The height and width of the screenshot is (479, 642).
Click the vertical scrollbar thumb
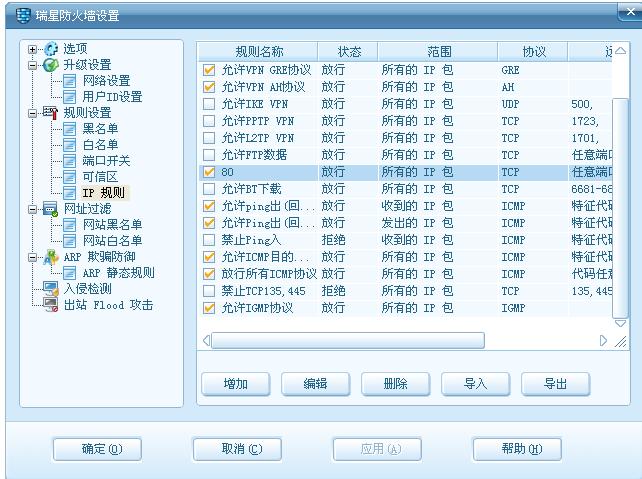coord(620,208)
